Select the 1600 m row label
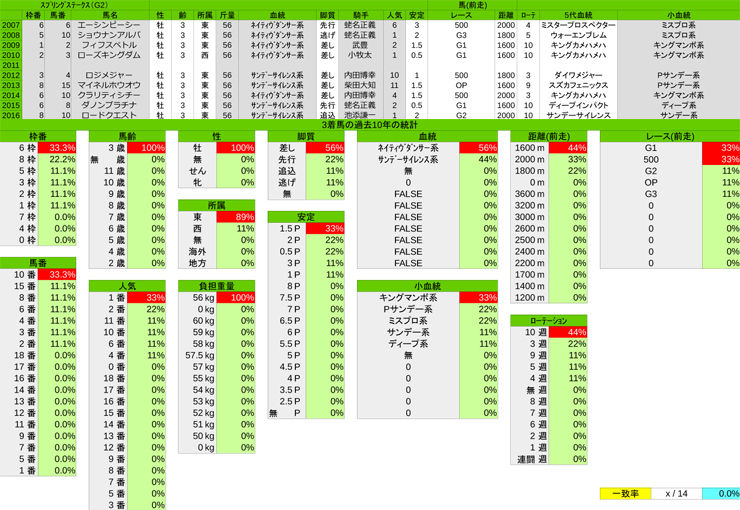The image size is (740, 510). (530, 148)
